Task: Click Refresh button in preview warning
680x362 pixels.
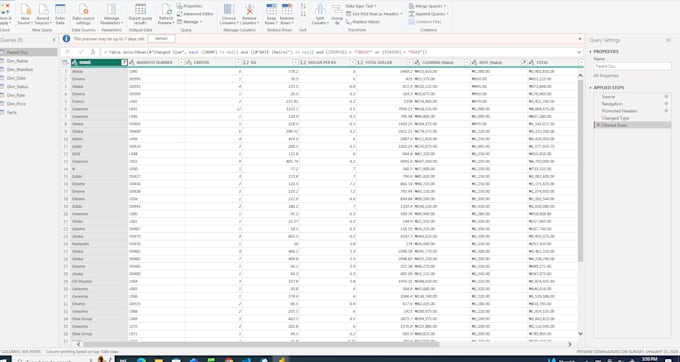Action: (161, 39)
